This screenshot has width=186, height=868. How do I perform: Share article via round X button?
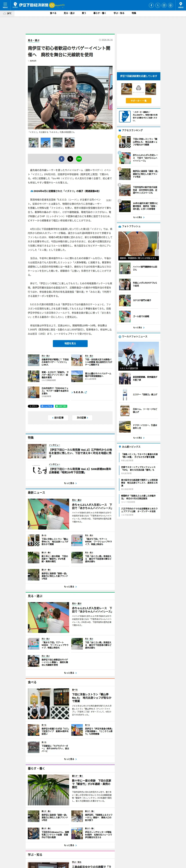click(x=70, y=159)
